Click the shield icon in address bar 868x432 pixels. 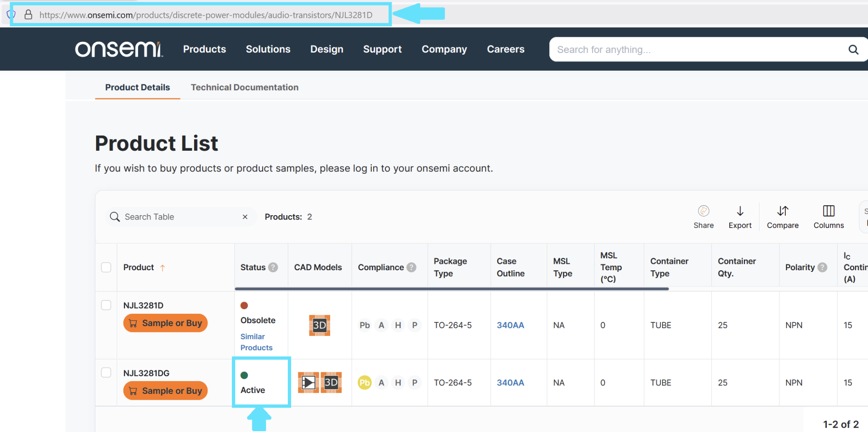11,15
